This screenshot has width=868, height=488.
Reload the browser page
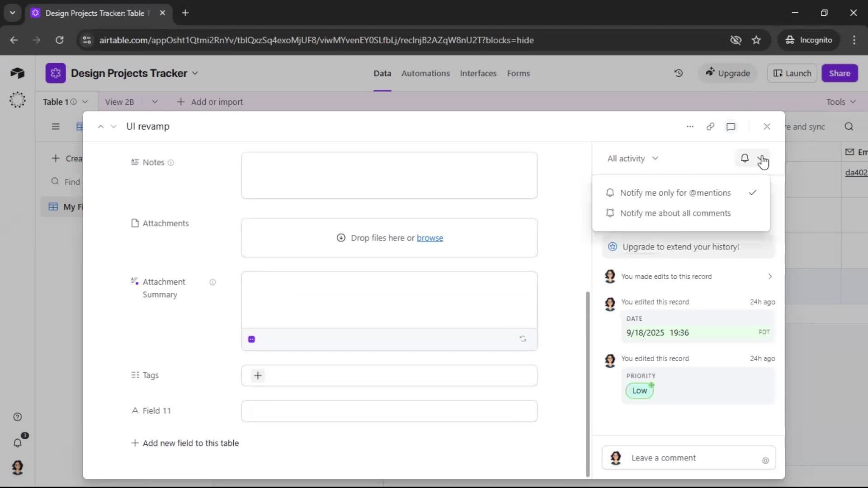point(59,40)
